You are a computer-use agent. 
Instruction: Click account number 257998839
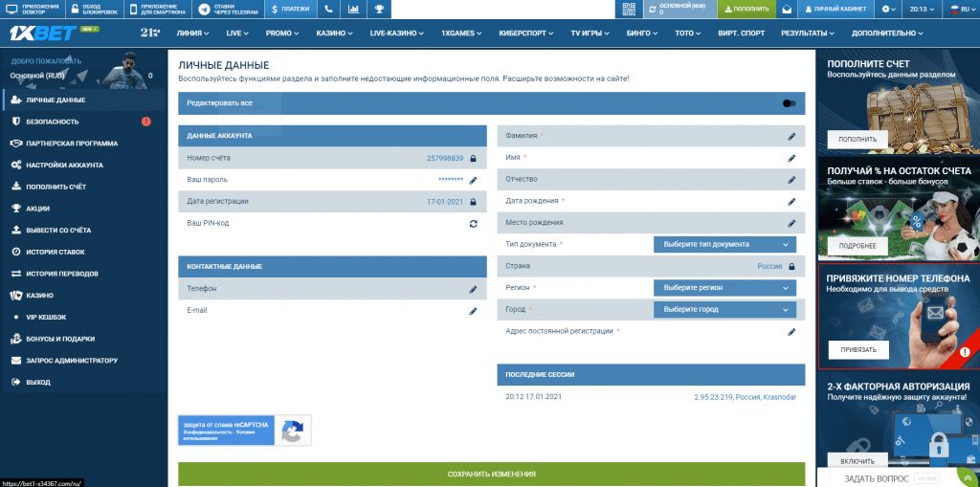(x=445, y=158)
